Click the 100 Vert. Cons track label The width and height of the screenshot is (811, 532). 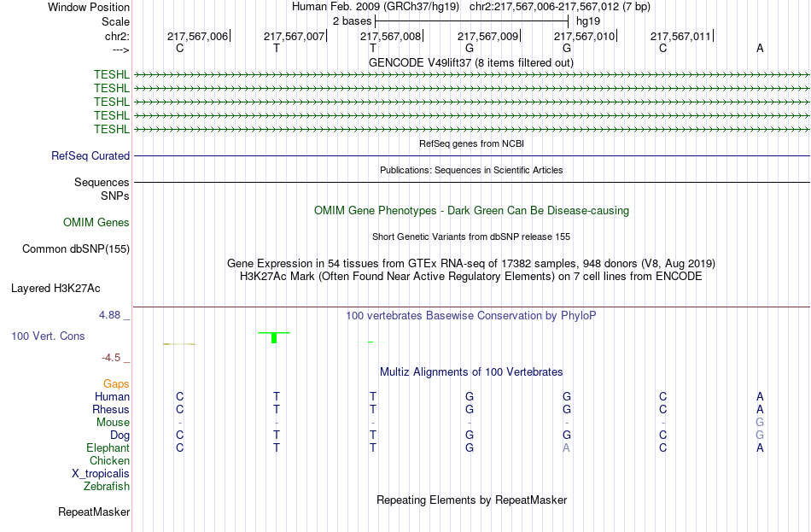point(48,336)
